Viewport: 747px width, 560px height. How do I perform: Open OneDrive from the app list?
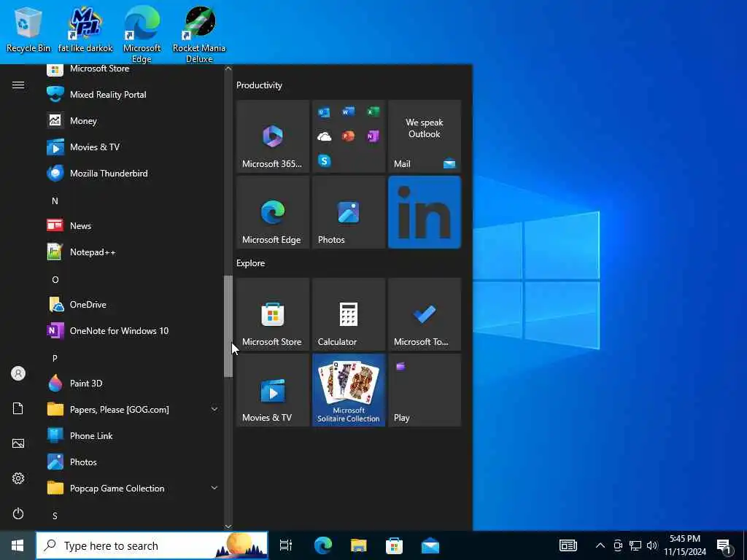point(132,304)
